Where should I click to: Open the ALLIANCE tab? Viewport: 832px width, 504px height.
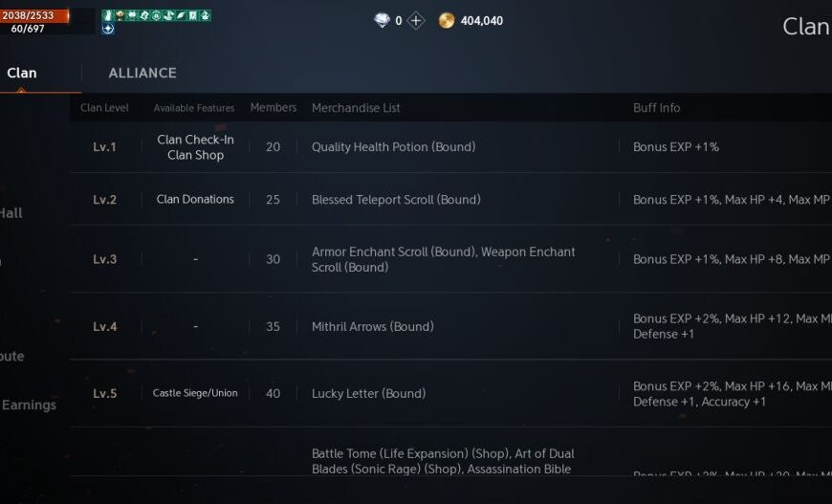142,73
